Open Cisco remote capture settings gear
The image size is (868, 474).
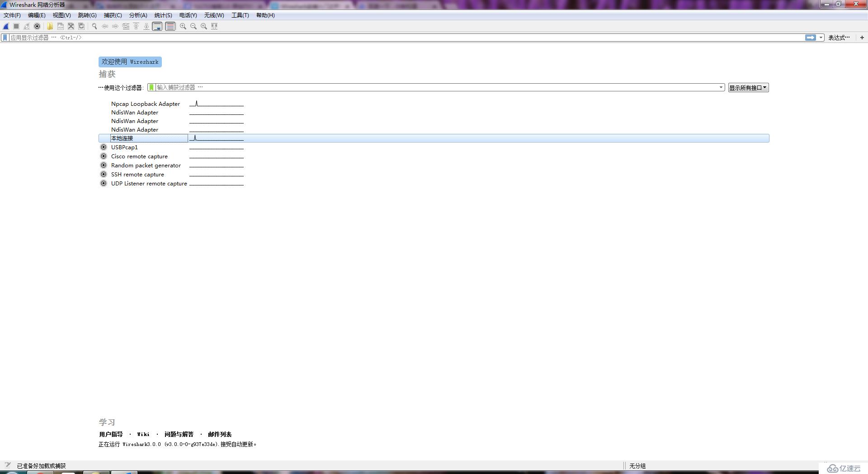(104, 156)
